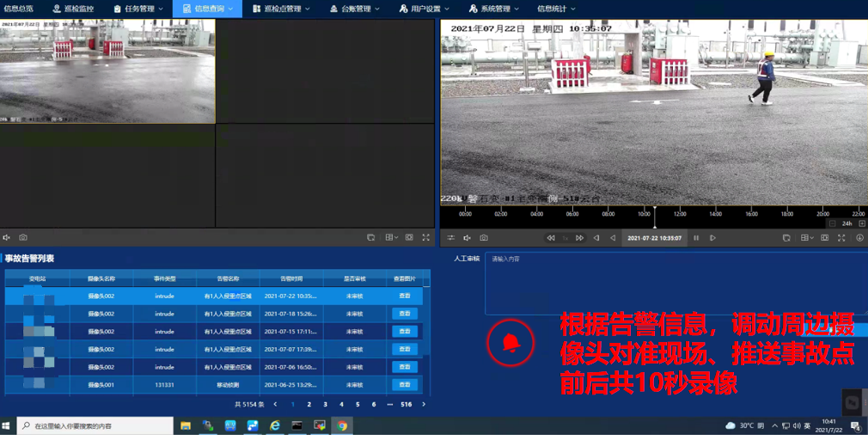The height and width of the screenshot is (440, 868).
Task: Toggle the speaker in the left video panel
Action: pyautogui.click(x=7, y=238)
